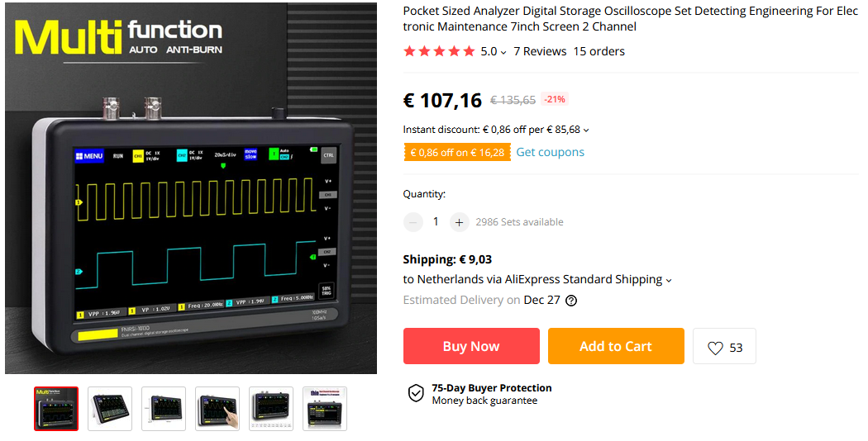Click the heart wishlist icon
This screenshot has width=868, height=441.
[x=715, y=348]
